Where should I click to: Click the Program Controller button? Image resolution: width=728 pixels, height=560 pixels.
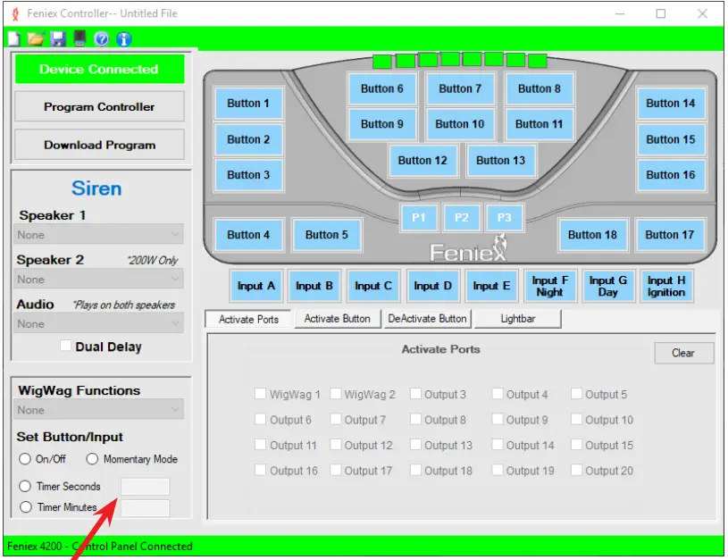point(99,107)
